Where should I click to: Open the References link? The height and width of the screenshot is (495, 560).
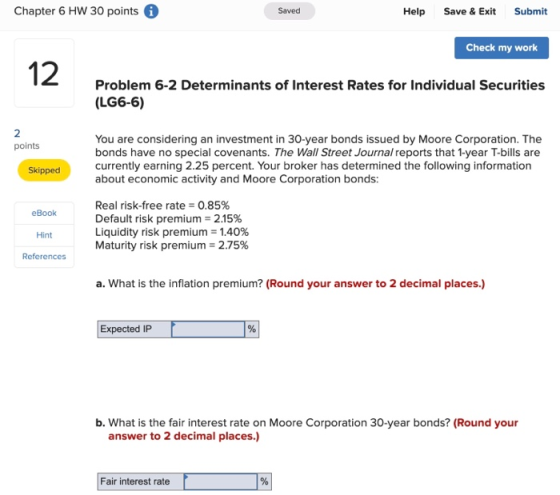[x=44, y=256]
